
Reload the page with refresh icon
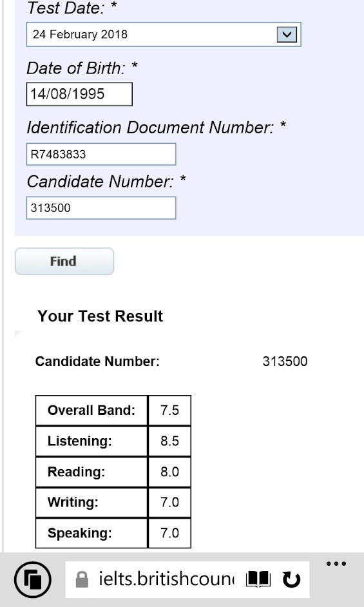point(291,579)
